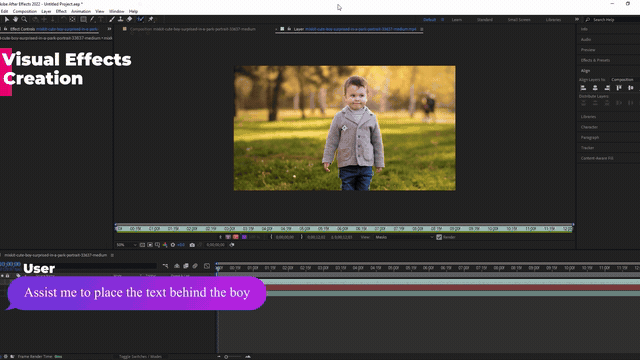Toggle alpha overlay button in Layer viewer
Image resolution: width=640 pixels, height=360 pixels.
236,237
